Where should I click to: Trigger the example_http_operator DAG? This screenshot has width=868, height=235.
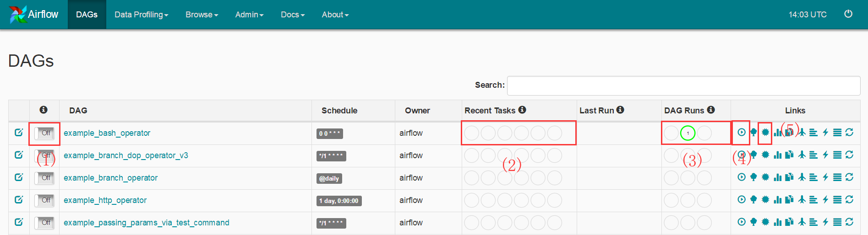(741, 200)
